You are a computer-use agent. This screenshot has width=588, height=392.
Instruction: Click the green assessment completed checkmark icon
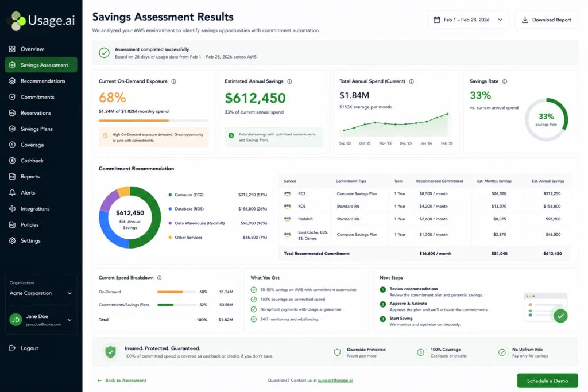point(105,53)
